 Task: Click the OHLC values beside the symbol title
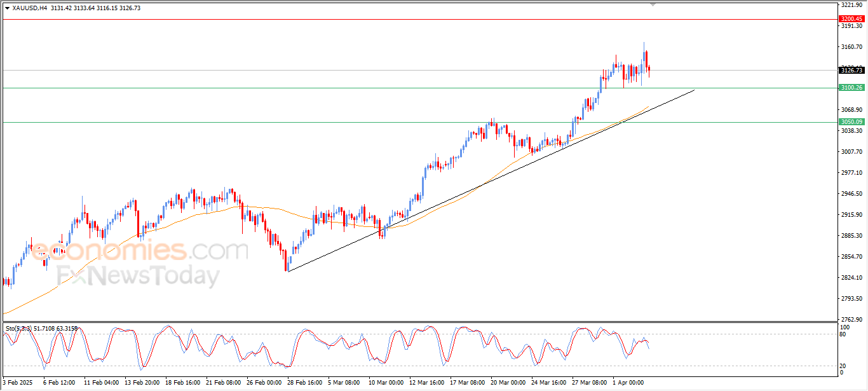click(x=95, y=8)
